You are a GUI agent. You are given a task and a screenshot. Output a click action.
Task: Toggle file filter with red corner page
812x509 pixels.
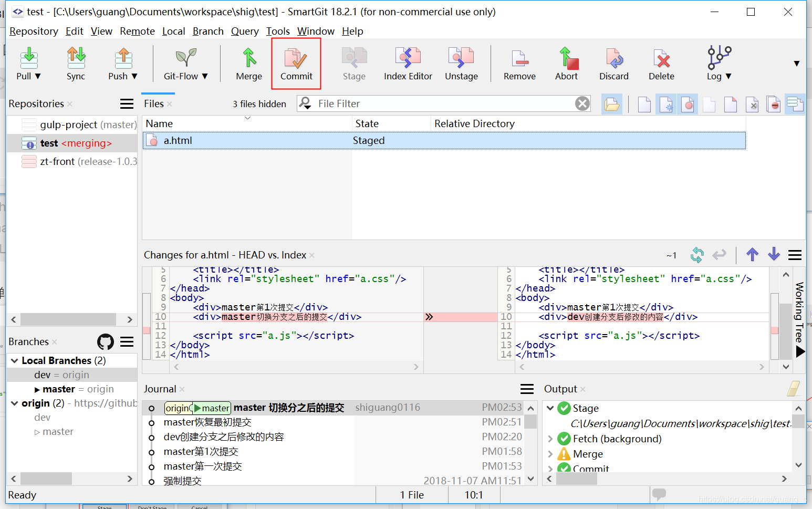(731, 104)
